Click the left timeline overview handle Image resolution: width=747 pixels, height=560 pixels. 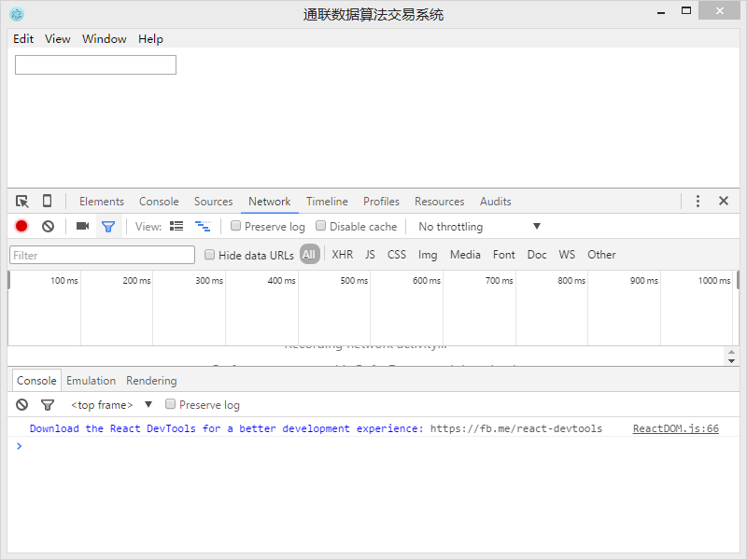(x=8, y=280)
